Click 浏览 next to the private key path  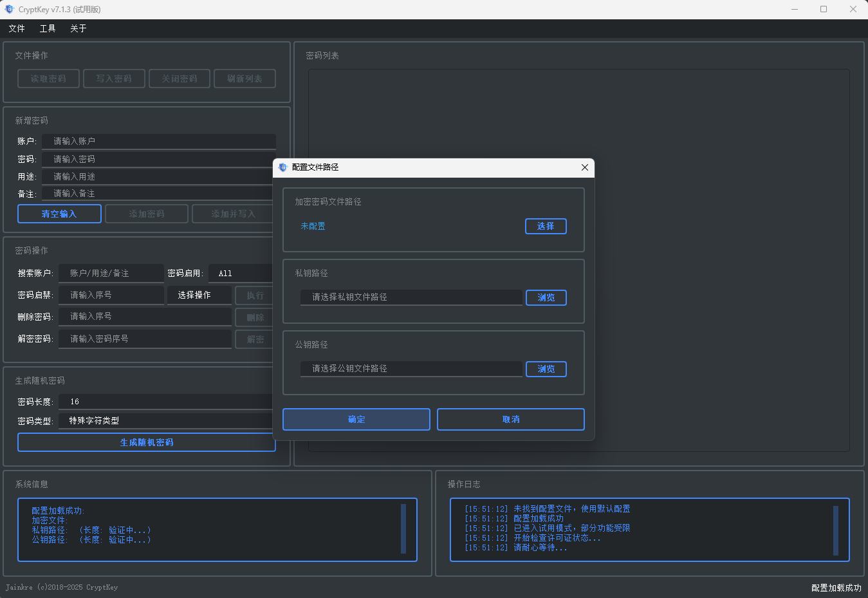click(546, 297)
